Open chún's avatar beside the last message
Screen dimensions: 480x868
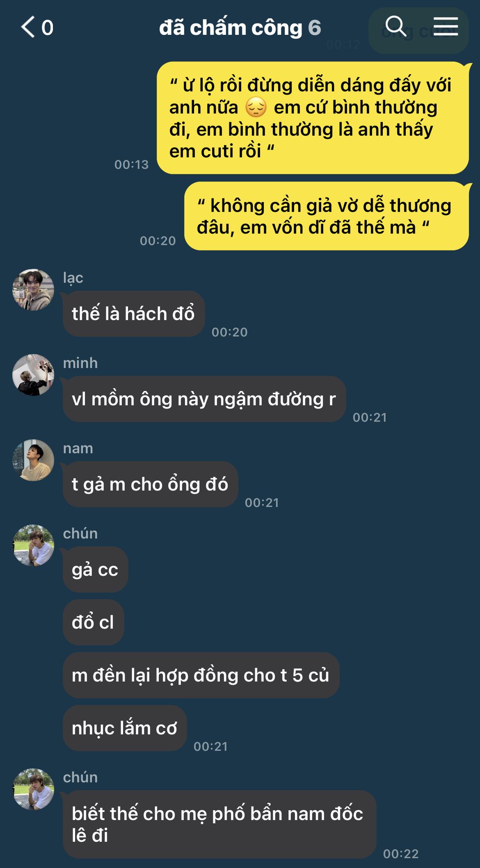[x=33, y=789]
